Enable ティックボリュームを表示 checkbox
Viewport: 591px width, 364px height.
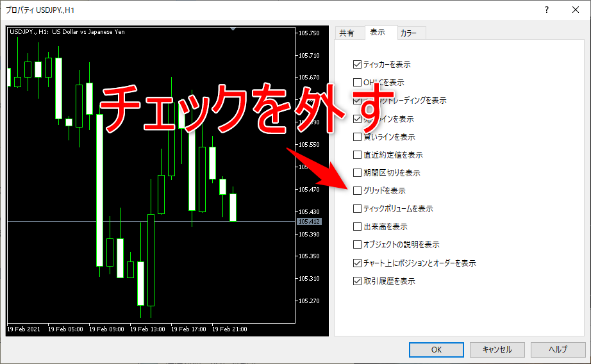(x=357, y=208)
